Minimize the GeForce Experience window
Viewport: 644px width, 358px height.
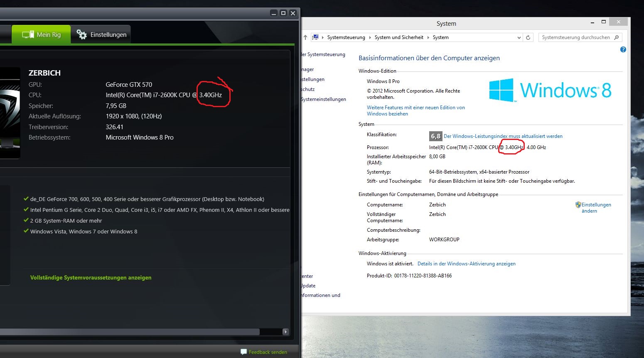click(x=274, y=13)
